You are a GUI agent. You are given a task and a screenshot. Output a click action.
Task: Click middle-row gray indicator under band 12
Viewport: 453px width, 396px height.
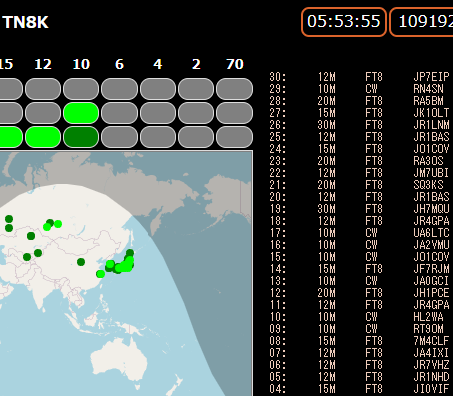[x=43, y=113]
